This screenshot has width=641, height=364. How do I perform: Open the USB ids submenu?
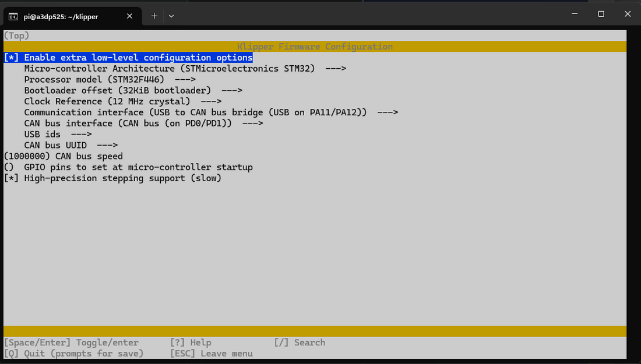tap(50, 135)
